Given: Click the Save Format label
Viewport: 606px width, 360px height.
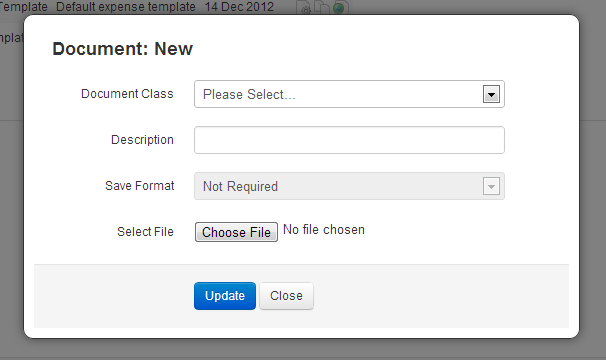Looking at the screenshot, I should 140,186.
